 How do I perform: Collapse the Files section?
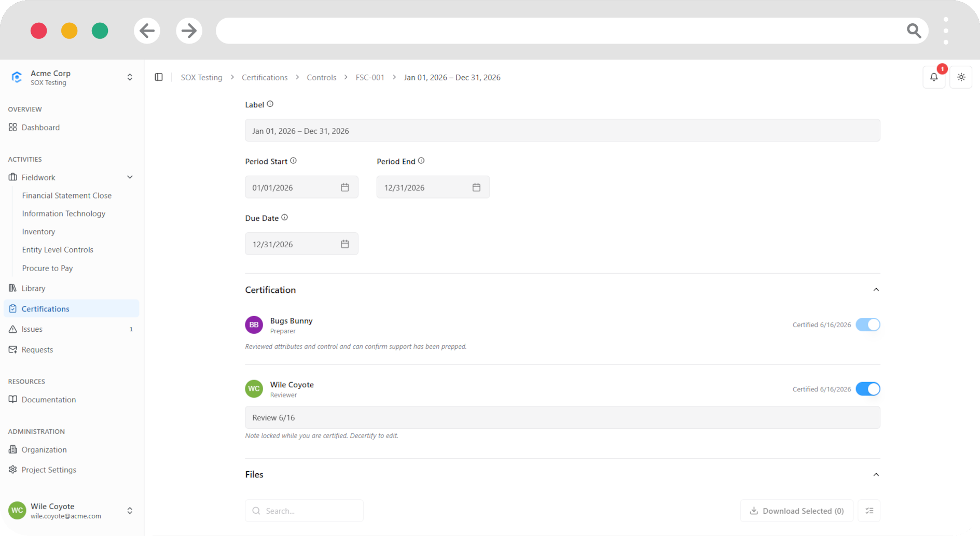click(876, 474)
